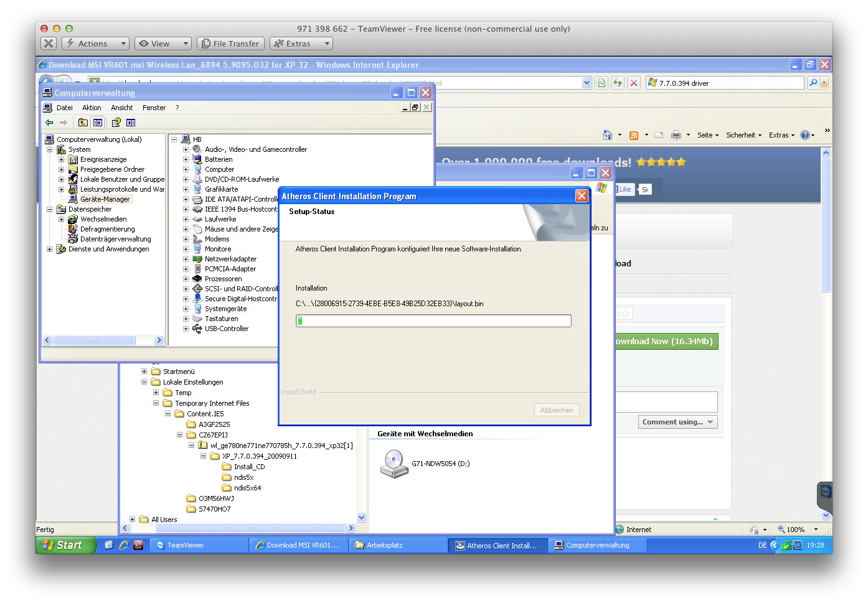Open the Datei menu in Computerverwaltung
This screenshot has height=603, width=868.
click(x=65, y=108)
